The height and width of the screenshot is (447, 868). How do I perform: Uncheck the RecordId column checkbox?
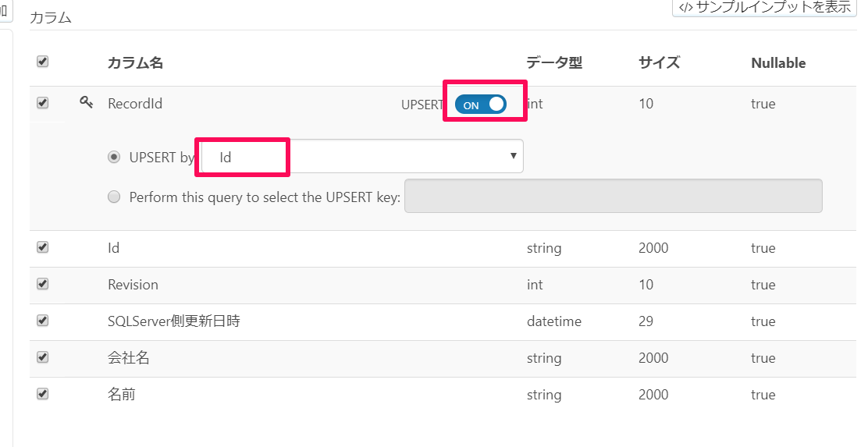(x=42, y=103)
